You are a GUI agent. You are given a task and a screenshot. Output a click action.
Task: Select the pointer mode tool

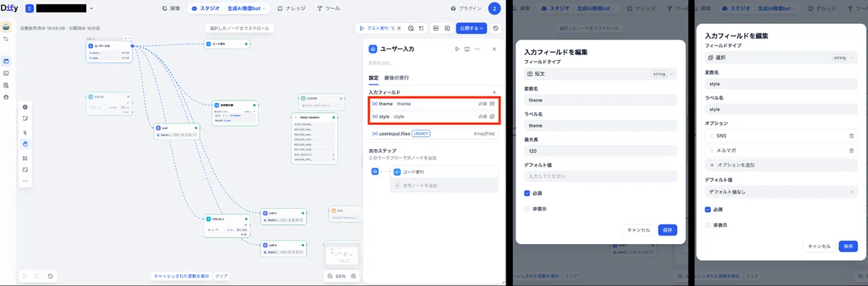tap(25, 133)
